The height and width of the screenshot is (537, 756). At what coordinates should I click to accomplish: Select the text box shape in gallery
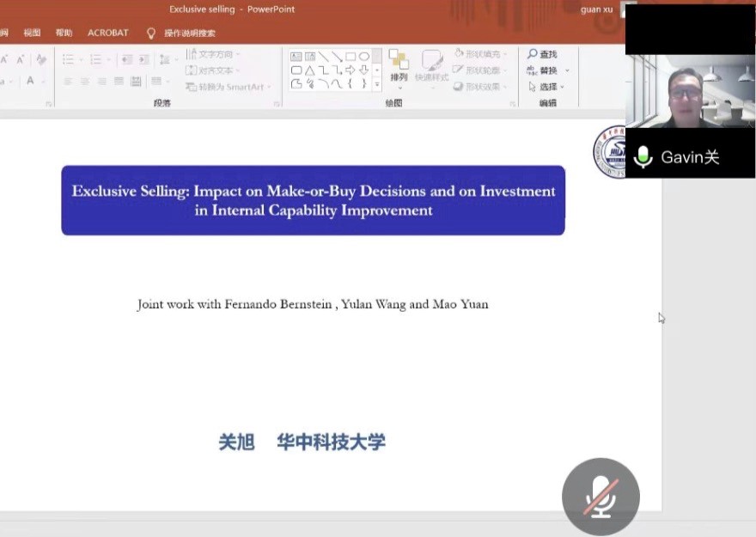tap(296, 56)
